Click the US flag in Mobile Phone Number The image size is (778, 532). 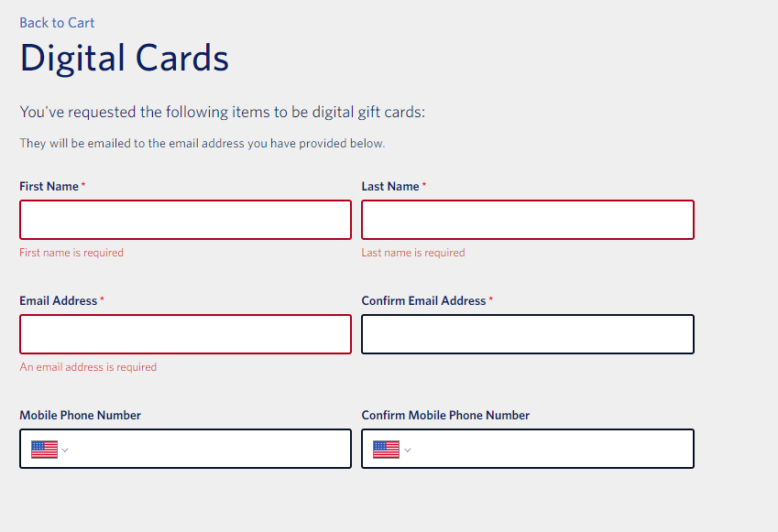click(44, 450)
